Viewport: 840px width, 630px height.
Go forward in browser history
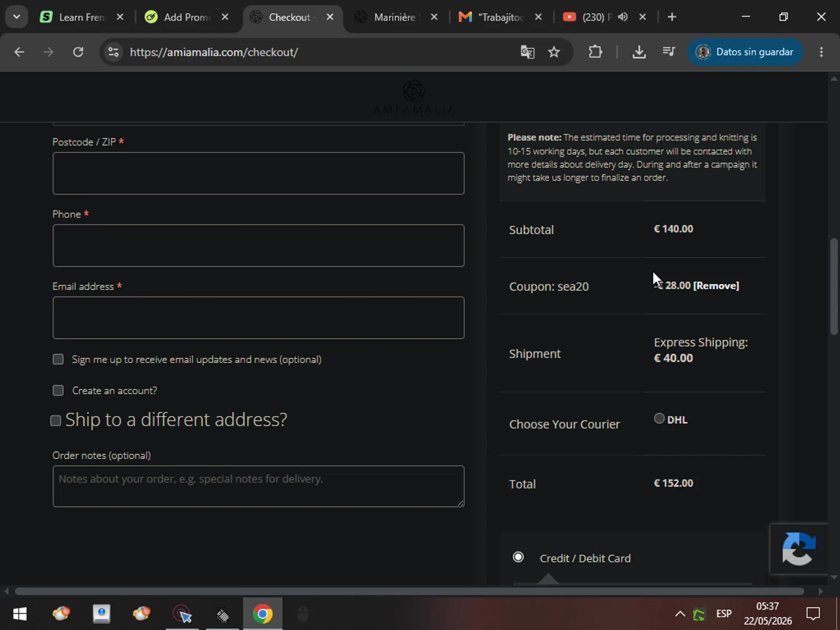pyautogui.click(x=49, y=52)
